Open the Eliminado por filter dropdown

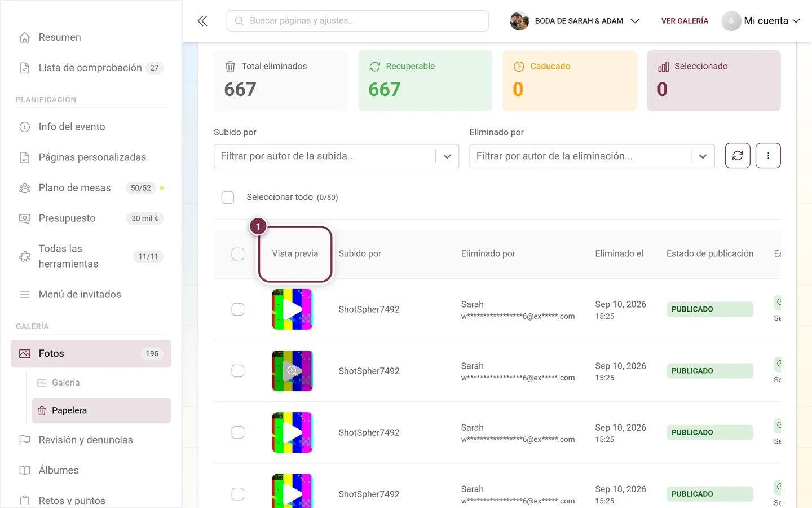(x=592, y=156)
